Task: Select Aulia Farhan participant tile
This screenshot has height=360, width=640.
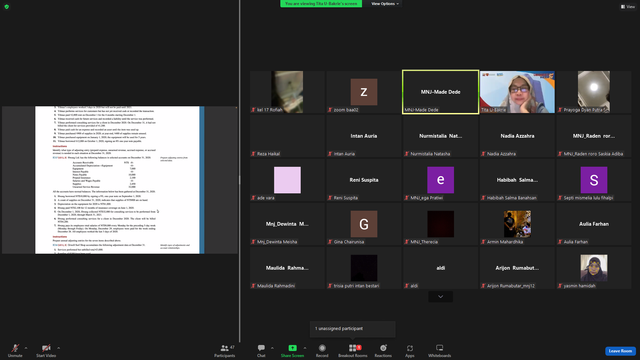Action: point(594,224)
